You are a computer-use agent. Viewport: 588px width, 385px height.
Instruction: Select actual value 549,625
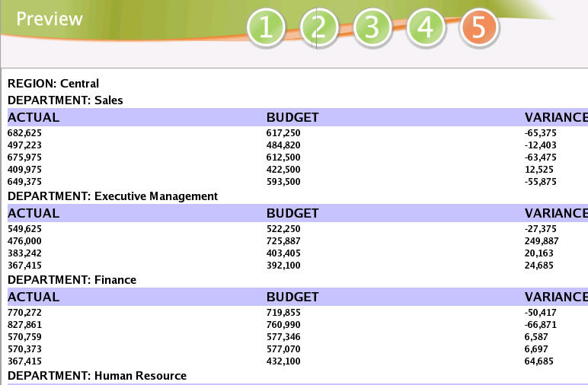click(24, 229)
